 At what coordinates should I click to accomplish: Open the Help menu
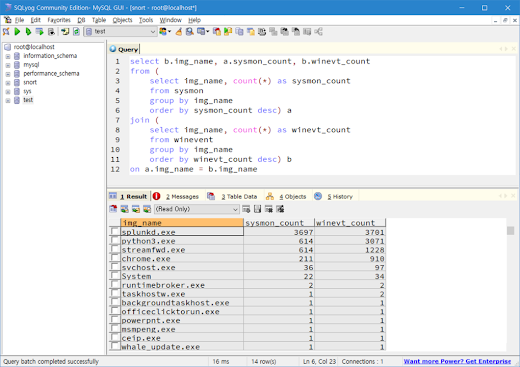pyautogui.click(x=194, y=20)
